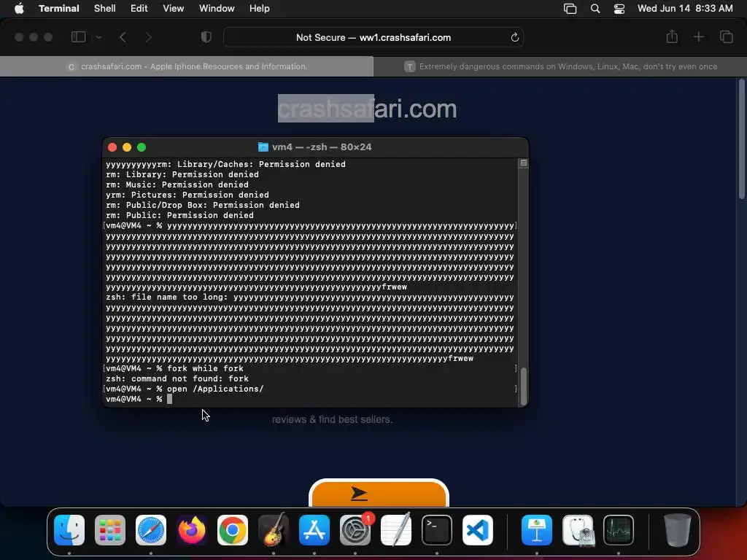The height and width of the screenshot is (560, 747).
Task: Open the View menu
Action: (x=174, y=9)
